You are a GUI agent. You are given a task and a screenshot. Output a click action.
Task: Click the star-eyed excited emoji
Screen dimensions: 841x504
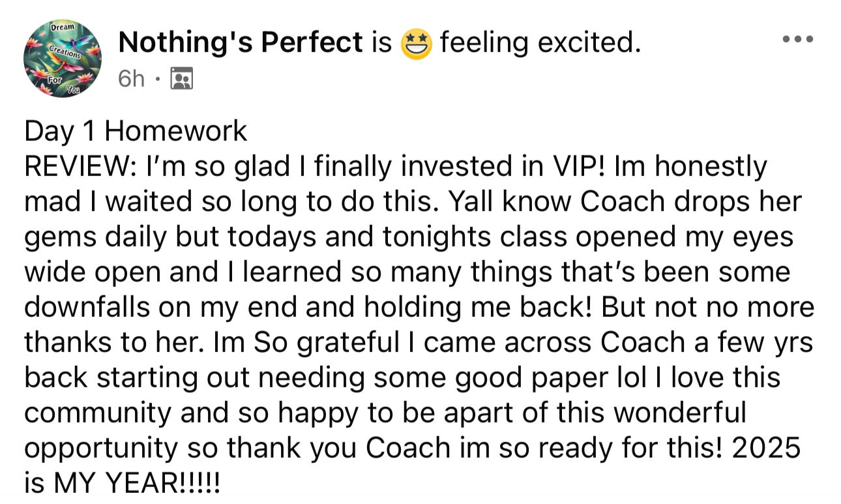tap(416, 44)
